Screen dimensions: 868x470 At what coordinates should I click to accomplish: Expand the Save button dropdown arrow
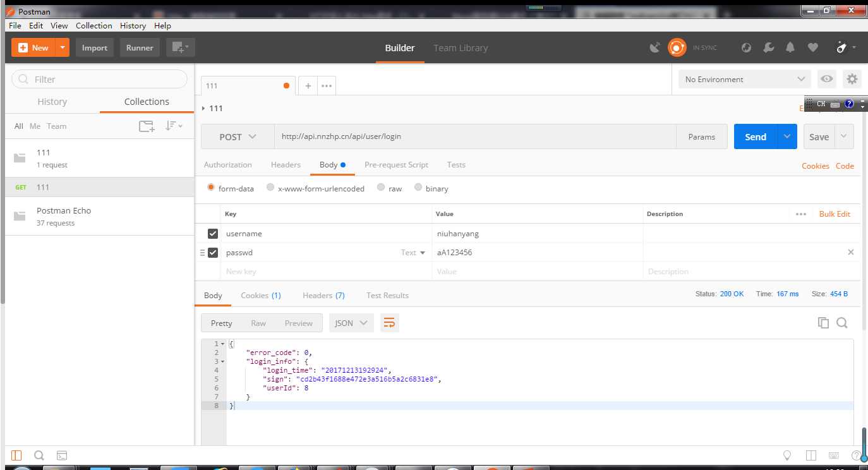pos(845,136)
